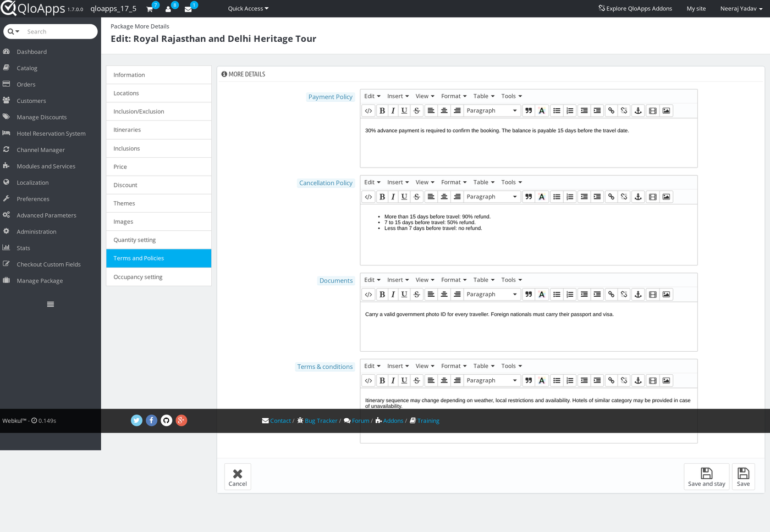Apply strikethrough in Terms & conditions editor
770x532 pixels.
[417, 380]
